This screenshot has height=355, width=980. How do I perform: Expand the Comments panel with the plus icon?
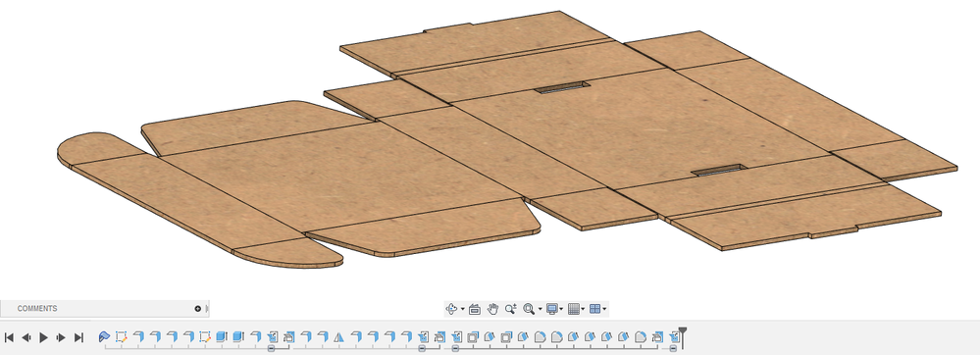198,309
